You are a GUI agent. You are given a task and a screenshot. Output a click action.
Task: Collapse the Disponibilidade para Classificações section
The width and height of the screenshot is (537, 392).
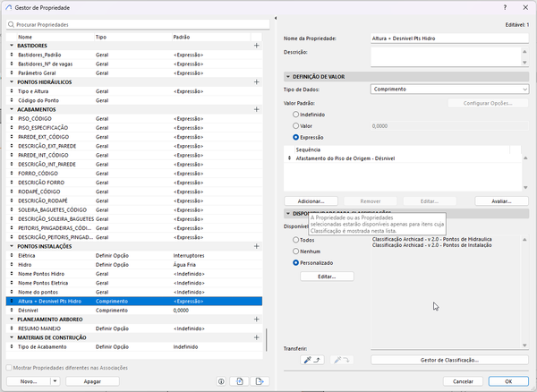[x=288, y=214]
